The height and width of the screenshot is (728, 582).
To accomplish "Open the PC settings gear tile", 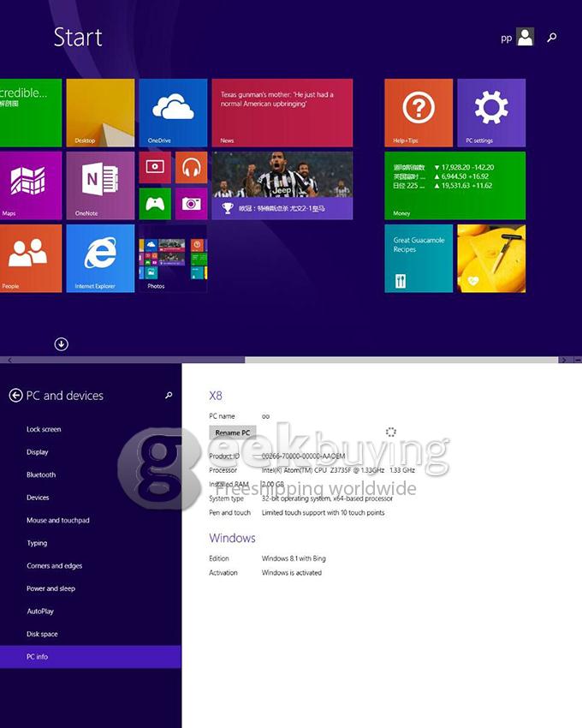I will tap(491, 112).
